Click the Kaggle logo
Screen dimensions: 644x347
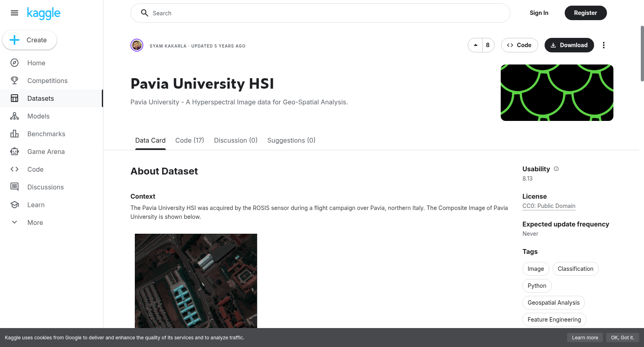[43, 13]
